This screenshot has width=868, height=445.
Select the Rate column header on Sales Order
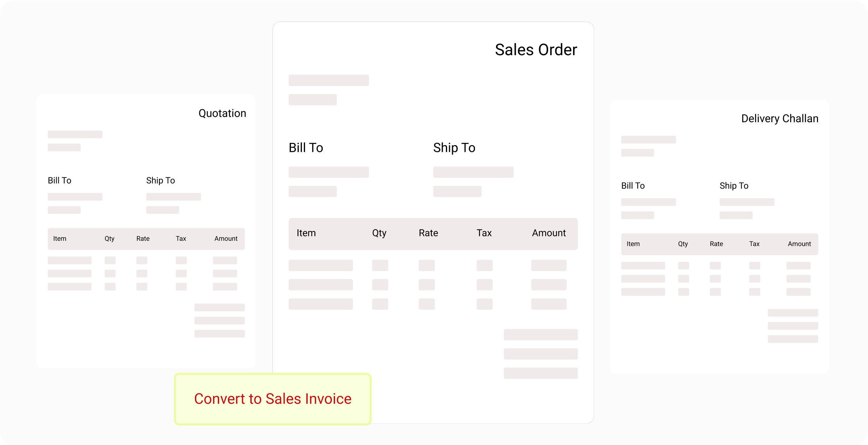[428, 233]
